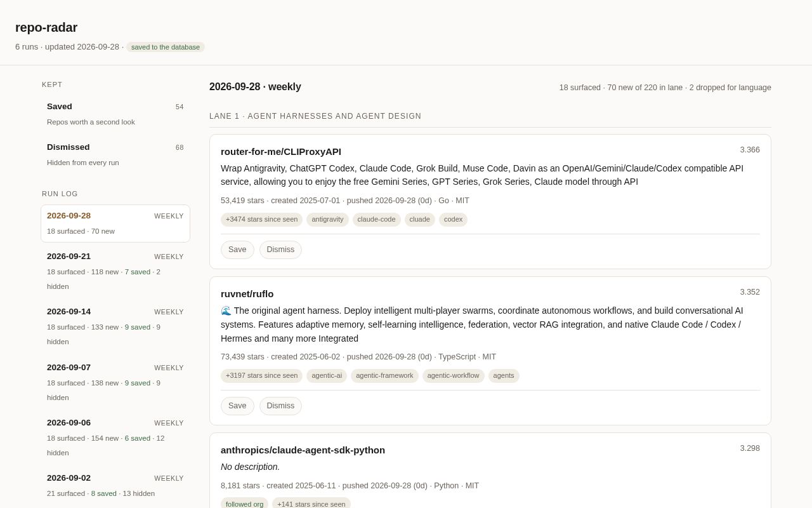
Task: Click the antigravity topic tag
Action: click(x=327, y=220)
